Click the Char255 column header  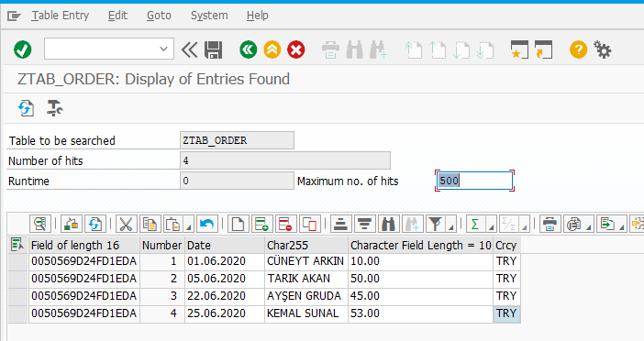click(x=306, y=245)
